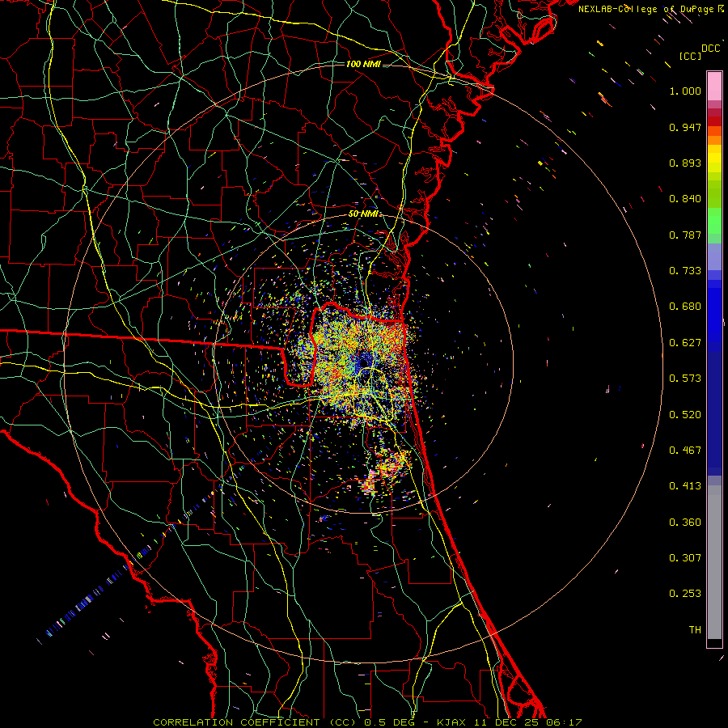
Task: Click the Correlation Coefficient KJAX caption at bottom
Action: click(x=367, y=722)
